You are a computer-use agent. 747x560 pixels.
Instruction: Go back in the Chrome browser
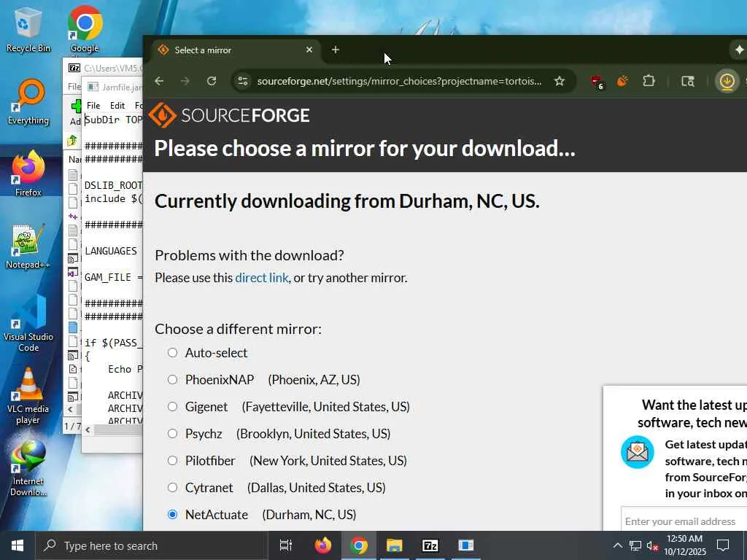(x=159, y=81)
